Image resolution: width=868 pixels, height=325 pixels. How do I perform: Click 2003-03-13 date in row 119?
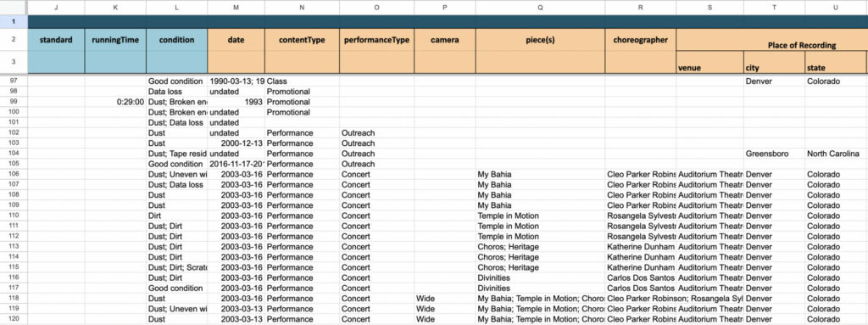236,309
